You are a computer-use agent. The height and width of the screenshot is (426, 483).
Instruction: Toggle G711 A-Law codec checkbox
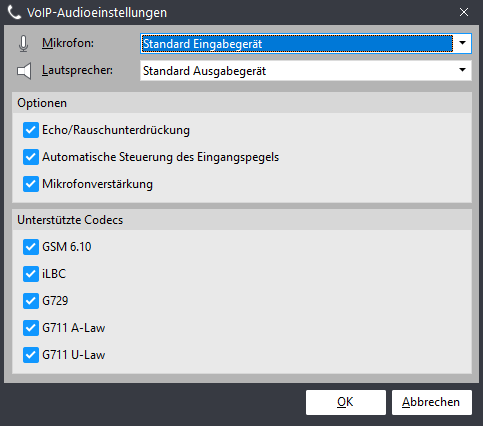pos(31,328)
